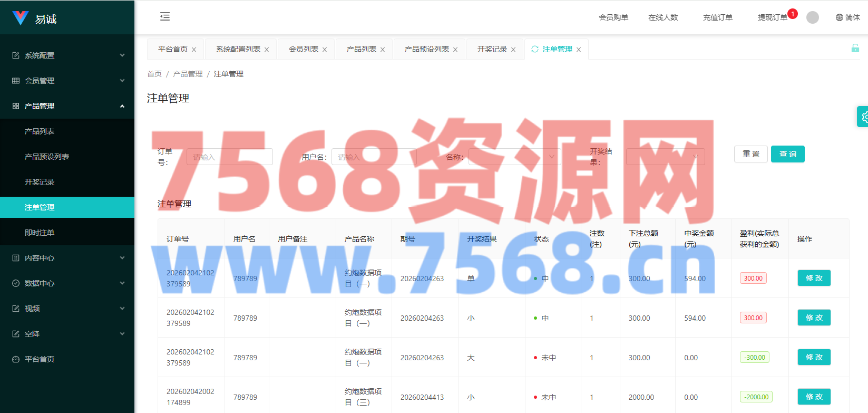This screenshot has width=868, height=413.
Task: Click the 订单号 input field
Action: (229, 157)
